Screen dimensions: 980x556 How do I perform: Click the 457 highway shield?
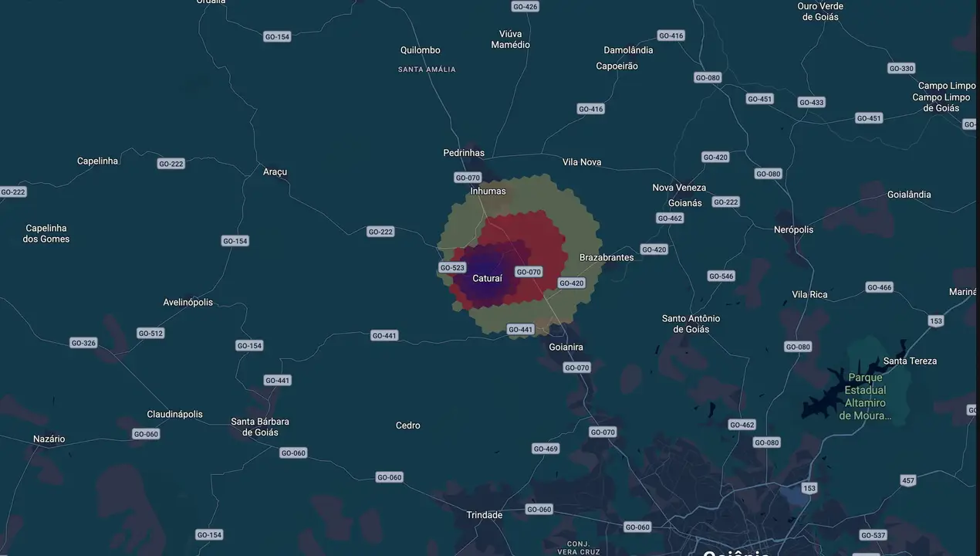tap(908, 480)
